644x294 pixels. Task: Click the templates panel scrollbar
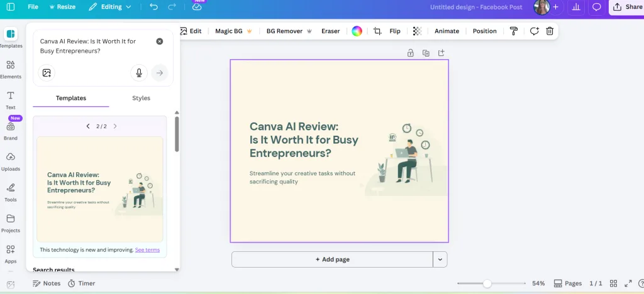(x=177, y=134)
